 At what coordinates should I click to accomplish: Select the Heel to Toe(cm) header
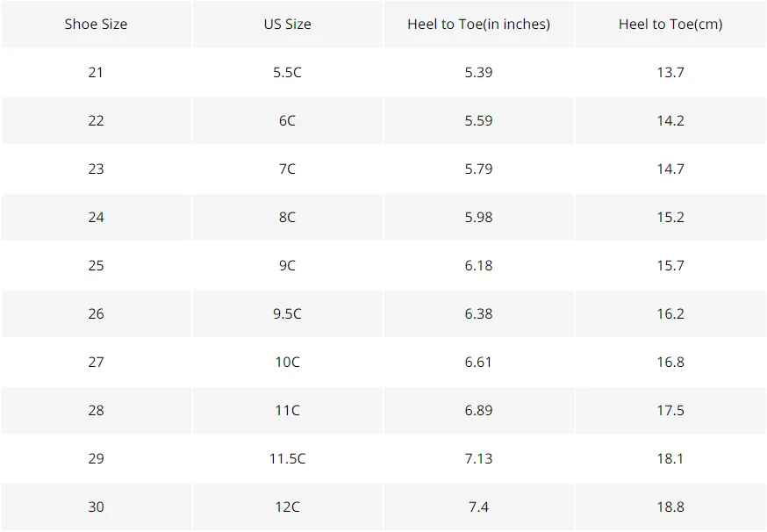click(670, 24)
